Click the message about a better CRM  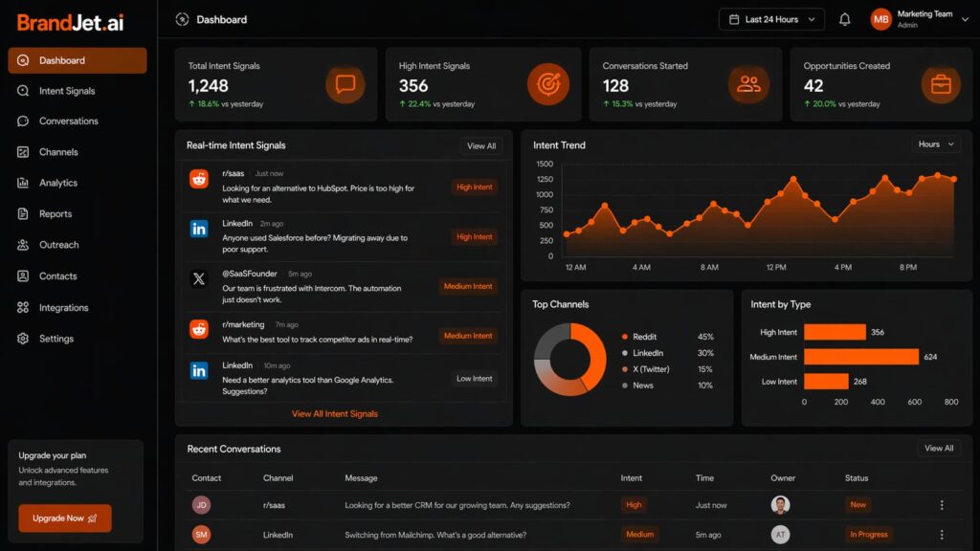(457, 505)
